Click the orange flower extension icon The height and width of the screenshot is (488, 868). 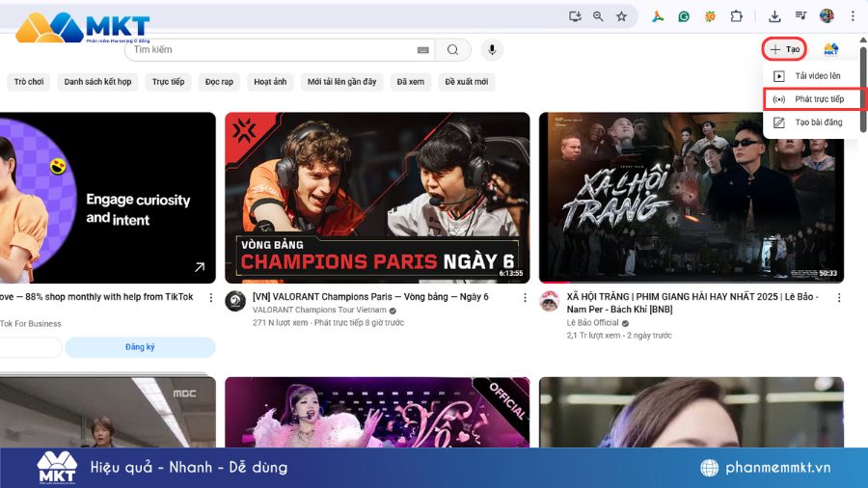tap(710, 16)
